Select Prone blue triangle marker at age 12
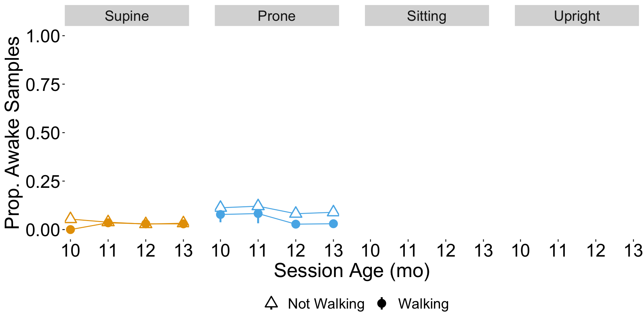The image size is (644, 322). (296, 212)
